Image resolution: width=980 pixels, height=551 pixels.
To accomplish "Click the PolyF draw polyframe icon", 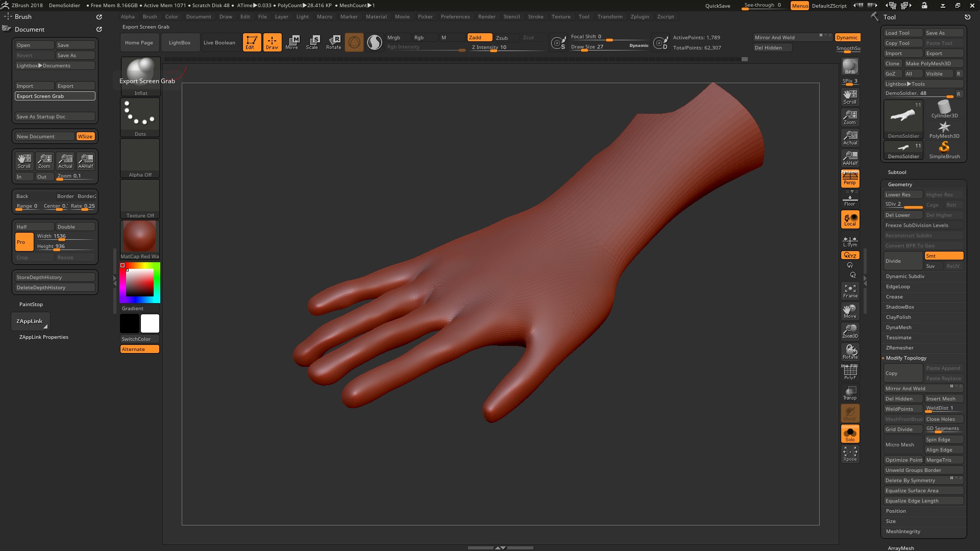I will pyautogui.click(x=850, y=372).
